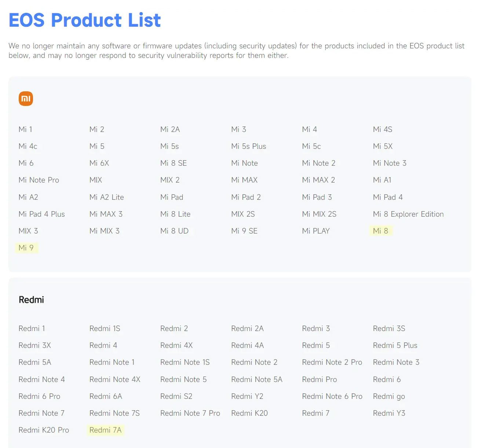Click the highlighted Redmi 7A entry
The height and width of the screenshot is (448, 478).
[x=105, y=430]
